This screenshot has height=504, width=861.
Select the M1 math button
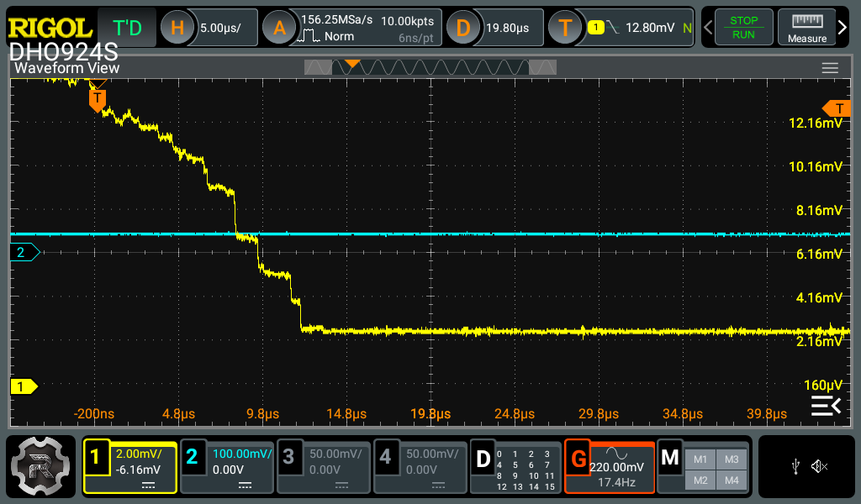(x=700, y=459)
